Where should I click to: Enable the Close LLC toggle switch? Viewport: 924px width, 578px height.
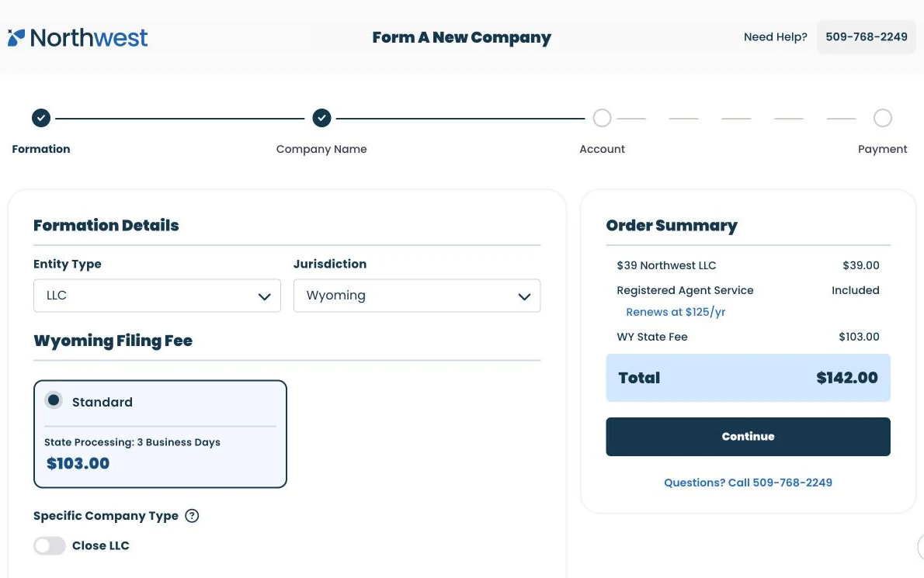[x=50, y=545]
